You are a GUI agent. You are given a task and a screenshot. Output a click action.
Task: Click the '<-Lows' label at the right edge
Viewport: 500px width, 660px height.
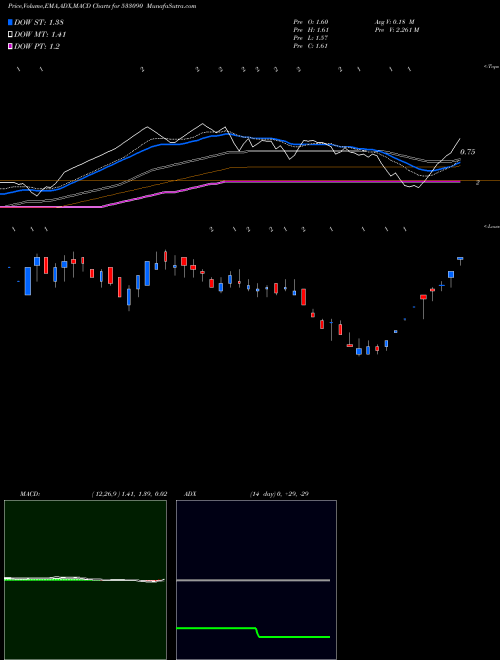point(492,226)
